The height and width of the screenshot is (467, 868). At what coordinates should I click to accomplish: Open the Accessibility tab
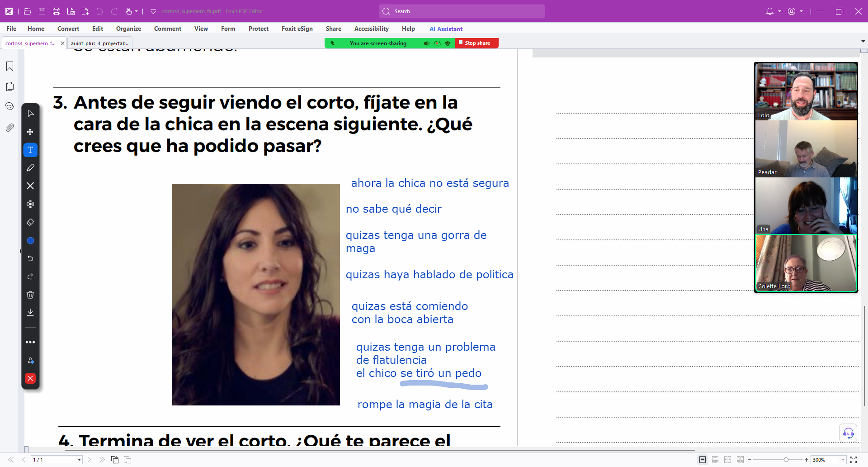(x=372, y=29)
